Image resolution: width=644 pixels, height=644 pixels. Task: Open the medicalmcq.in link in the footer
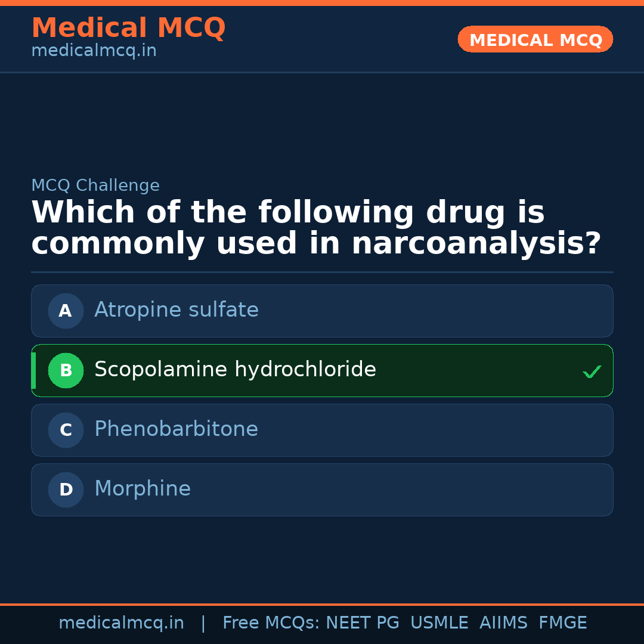point(121,623)
